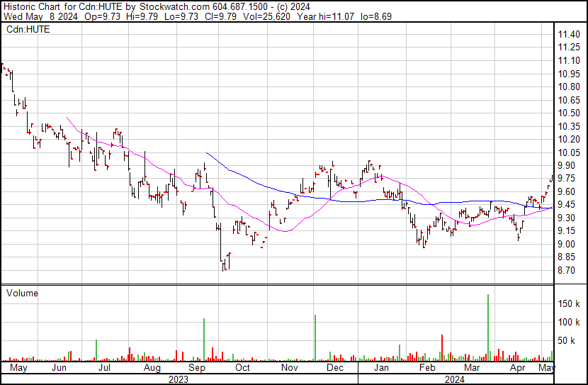The image size is (588, 385).
Task: Click the 'Aug' month label on time axis
Action: click(152, 368)
